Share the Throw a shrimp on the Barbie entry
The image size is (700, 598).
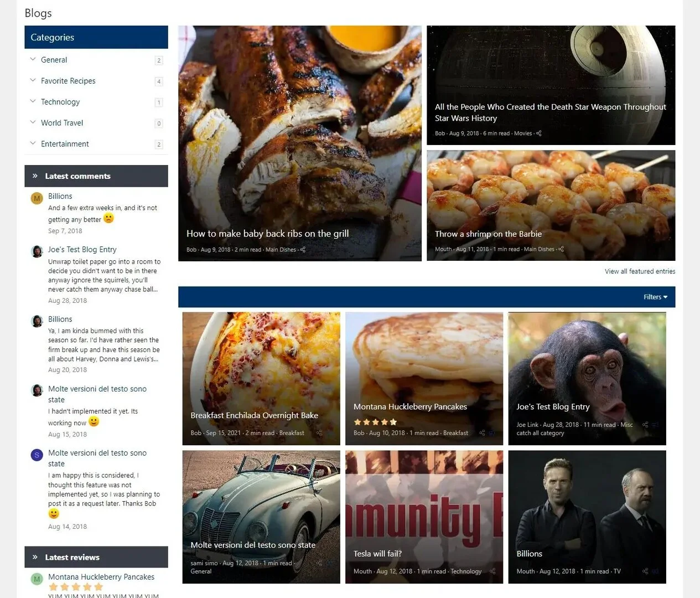(561, 249)
